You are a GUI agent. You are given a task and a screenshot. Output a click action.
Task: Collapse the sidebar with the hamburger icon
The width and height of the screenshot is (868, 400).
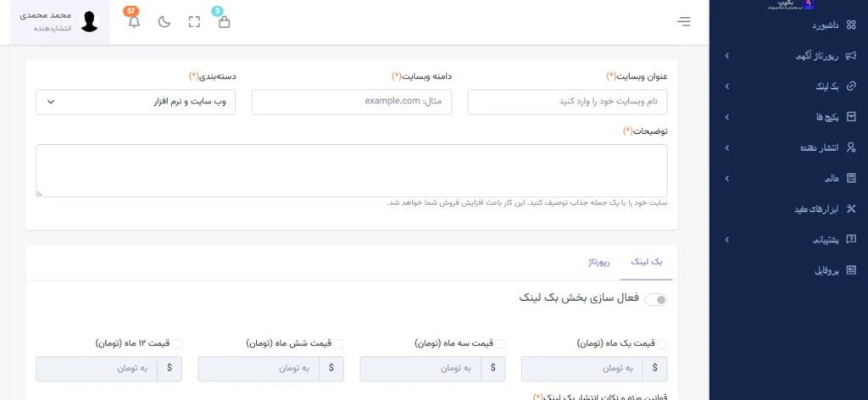tap(684, 22)
